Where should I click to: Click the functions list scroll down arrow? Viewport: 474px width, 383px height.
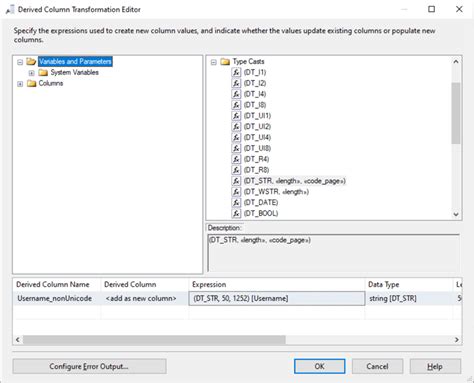456,214
